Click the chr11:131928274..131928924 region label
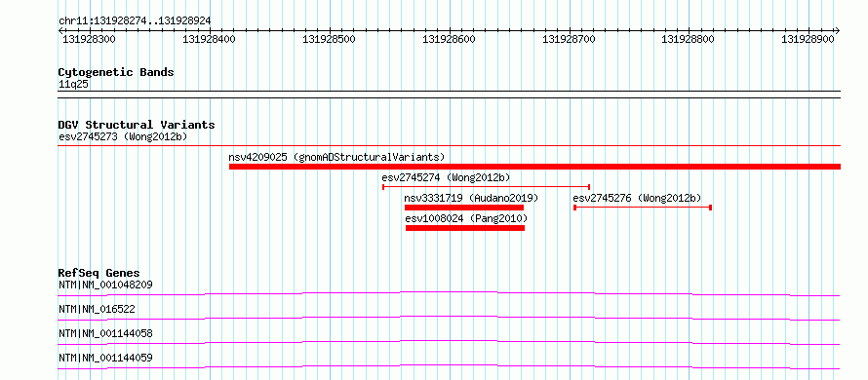This screenshot has height=380, width=868. pyautogui.click(x=135, y=21)
